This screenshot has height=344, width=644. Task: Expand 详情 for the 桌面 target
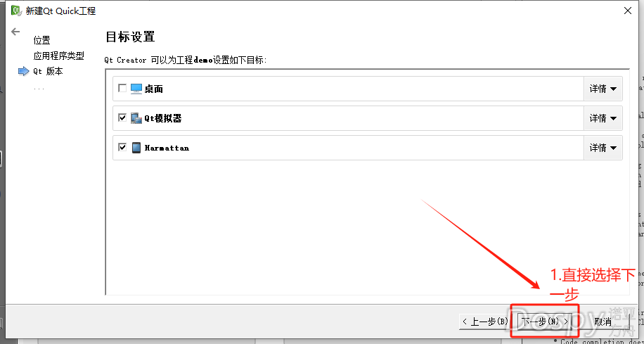(603, 89)
